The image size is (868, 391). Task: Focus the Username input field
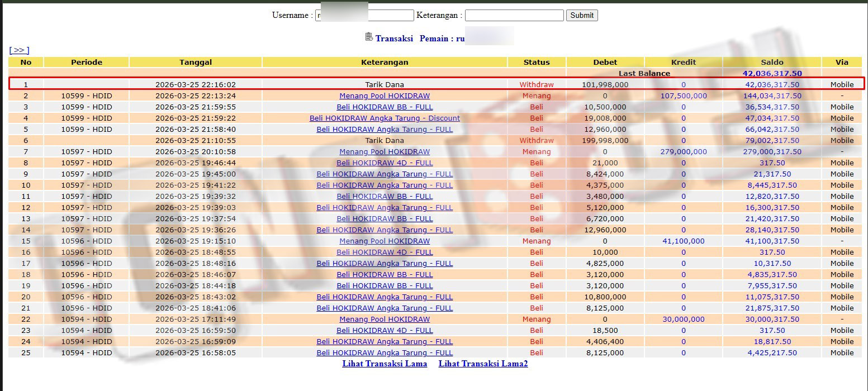click(364, 15)
